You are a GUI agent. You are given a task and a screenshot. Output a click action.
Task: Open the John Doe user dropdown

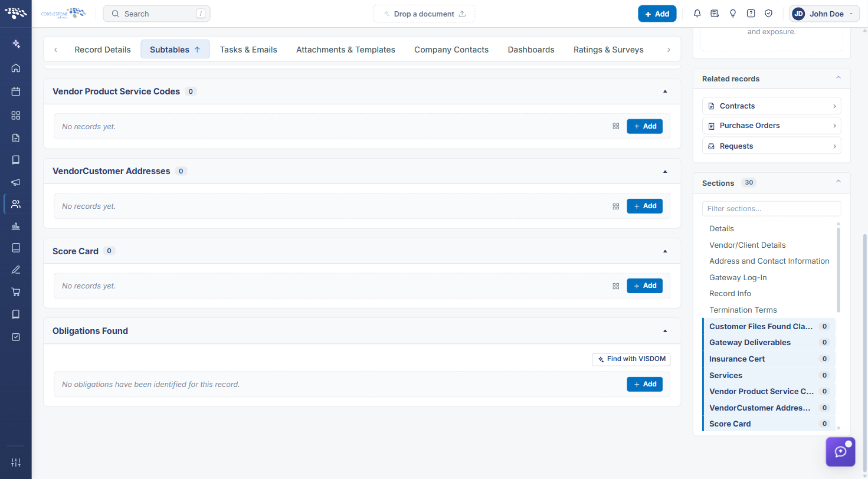click(824, 14)
